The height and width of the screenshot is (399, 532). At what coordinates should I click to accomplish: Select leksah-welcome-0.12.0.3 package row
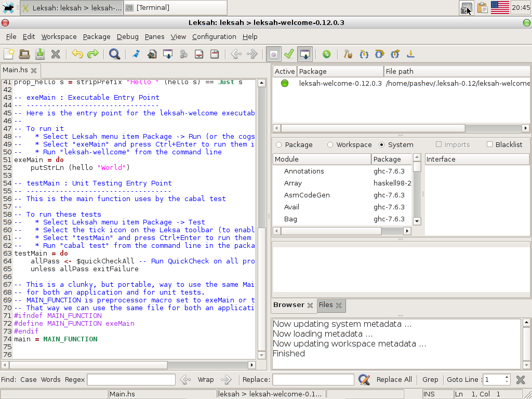click(402, 83)
